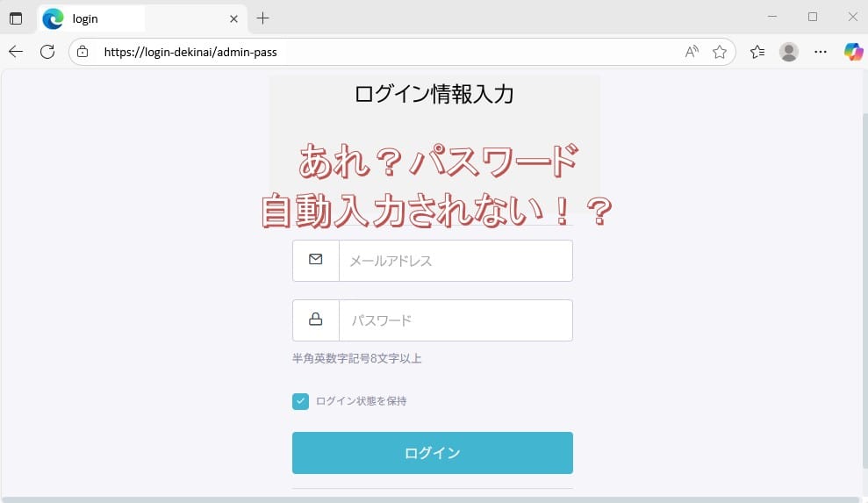The width and height of the screenshot is (868, 503).
Task: Click the ログイン状態を保持 label
Action: point(361,401)
